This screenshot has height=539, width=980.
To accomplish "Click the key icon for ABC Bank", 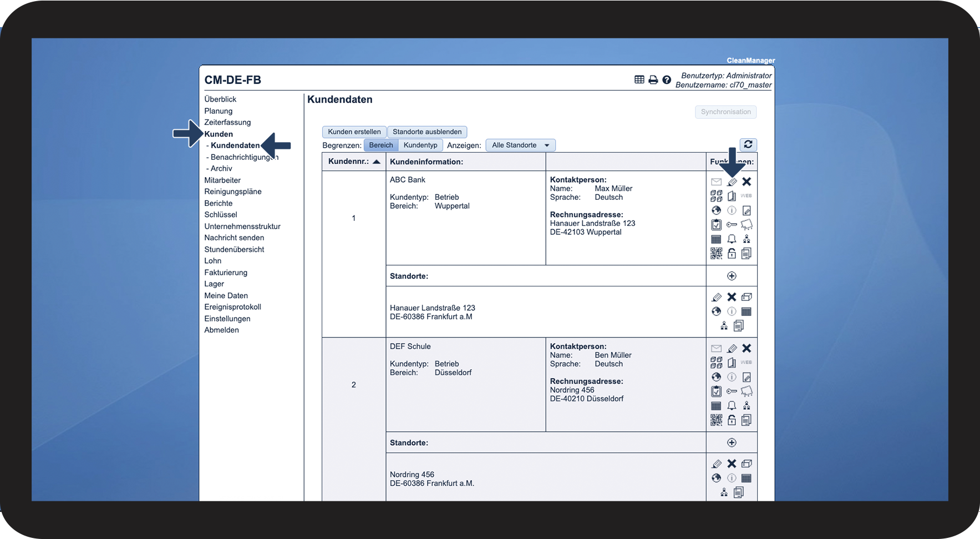I will click(x=732, y=225).
